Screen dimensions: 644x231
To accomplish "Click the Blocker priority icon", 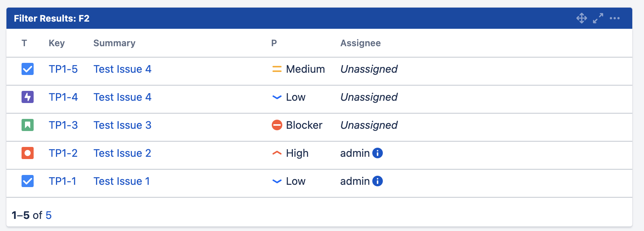I will click(x=277, y=125).
